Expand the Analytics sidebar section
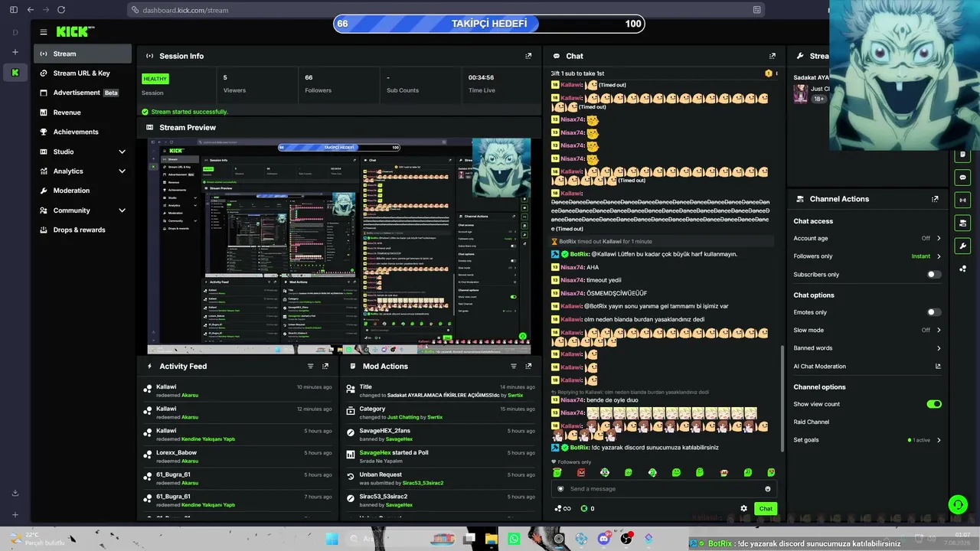This screenshot has width=980, height=551. (x=83, y=171)
